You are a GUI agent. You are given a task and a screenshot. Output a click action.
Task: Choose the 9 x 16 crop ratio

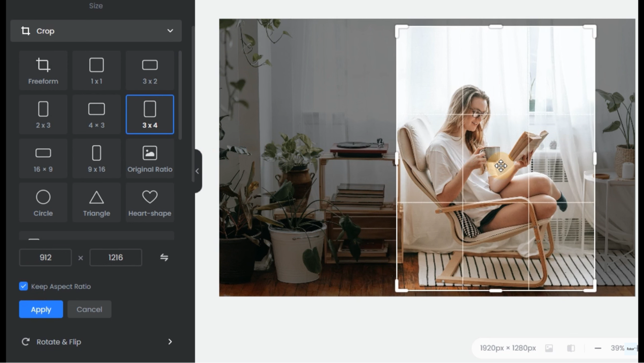(97, 158)
